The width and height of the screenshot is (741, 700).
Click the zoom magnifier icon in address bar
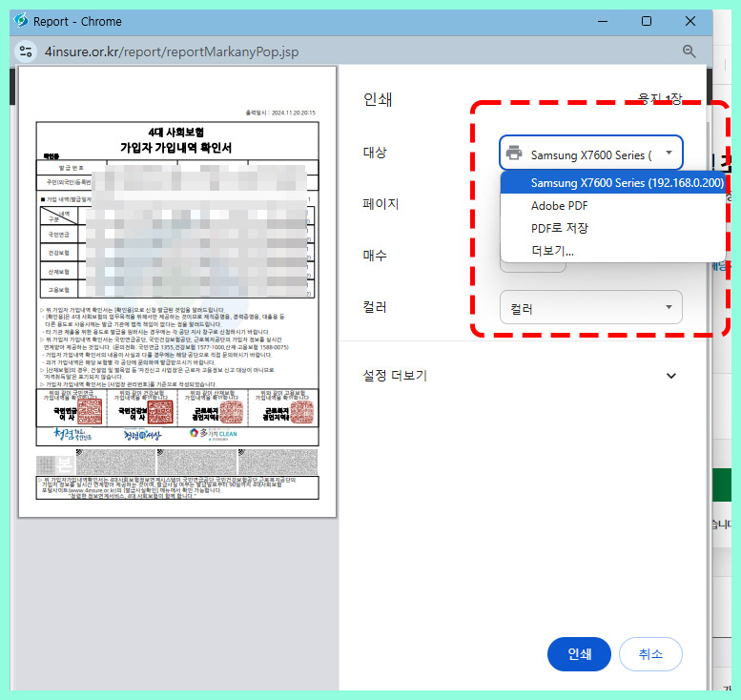point(689,51)
